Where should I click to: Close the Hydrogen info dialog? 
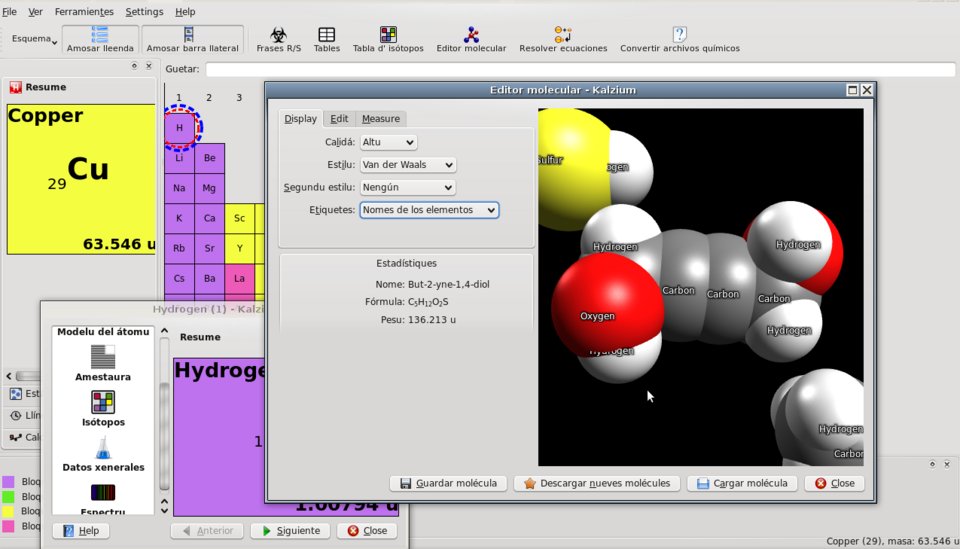367,531
